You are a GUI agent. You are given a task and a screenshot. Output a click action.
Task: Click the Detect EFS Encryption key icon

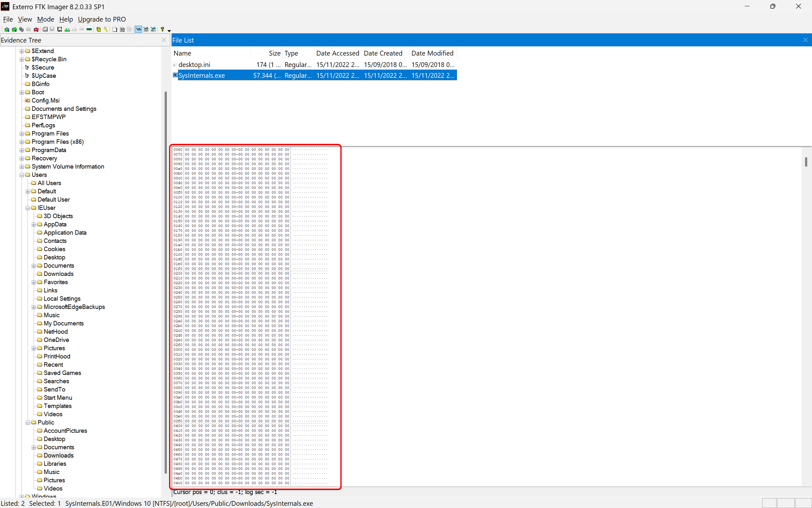pos(106,30)
